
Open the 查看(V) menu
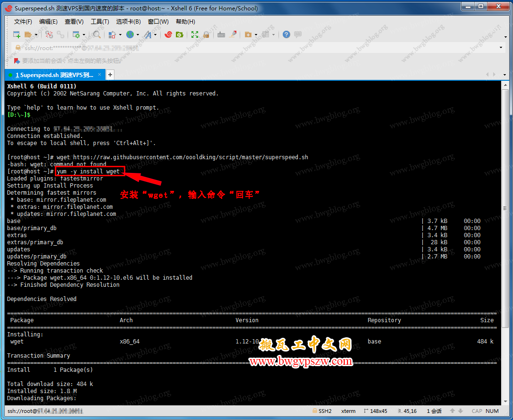(74, 22)
